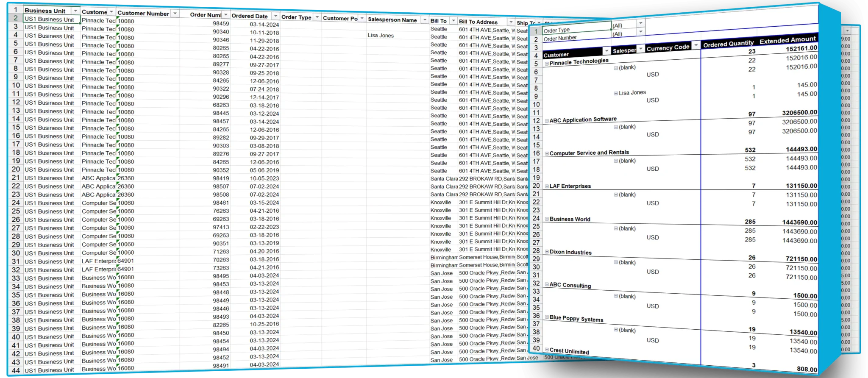Collapse the Dixon Industries pivot group

547,252
